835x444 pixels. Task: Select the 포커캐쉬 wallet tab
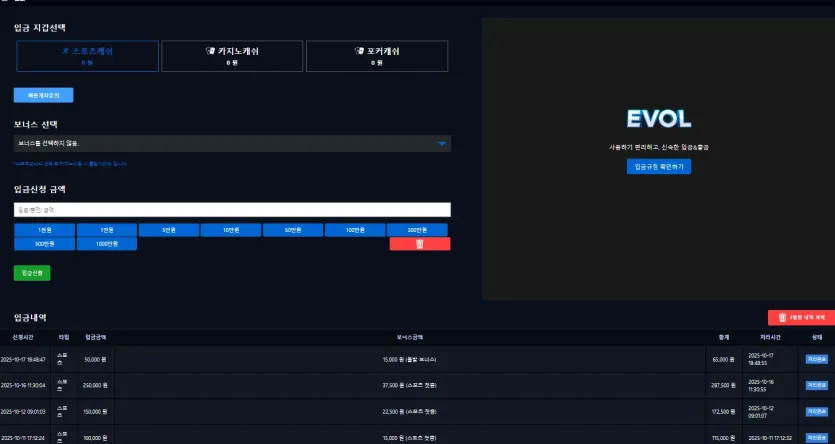tap(377, 56)
